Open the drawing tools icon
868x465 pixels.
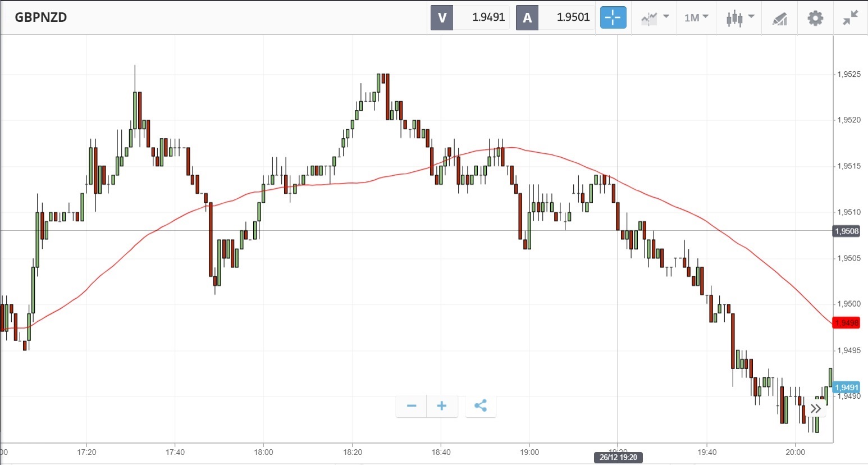(x=779, y=19)
